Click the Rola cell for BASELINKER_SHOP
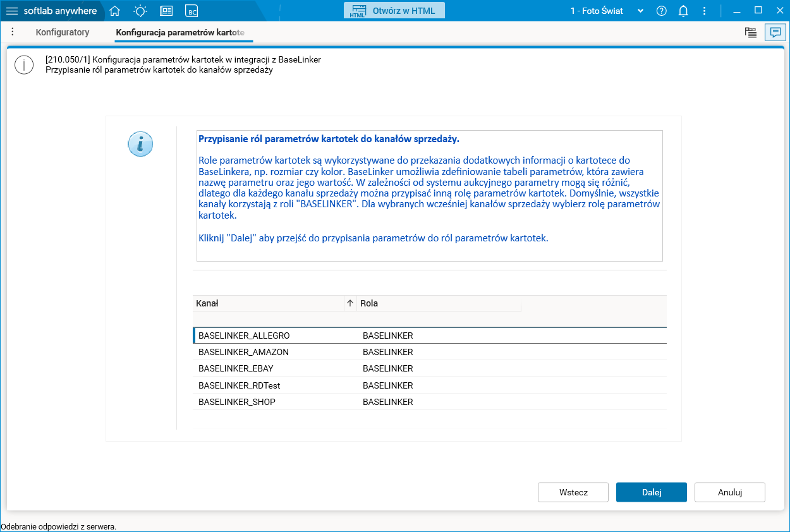 click(x=387, y=402)
